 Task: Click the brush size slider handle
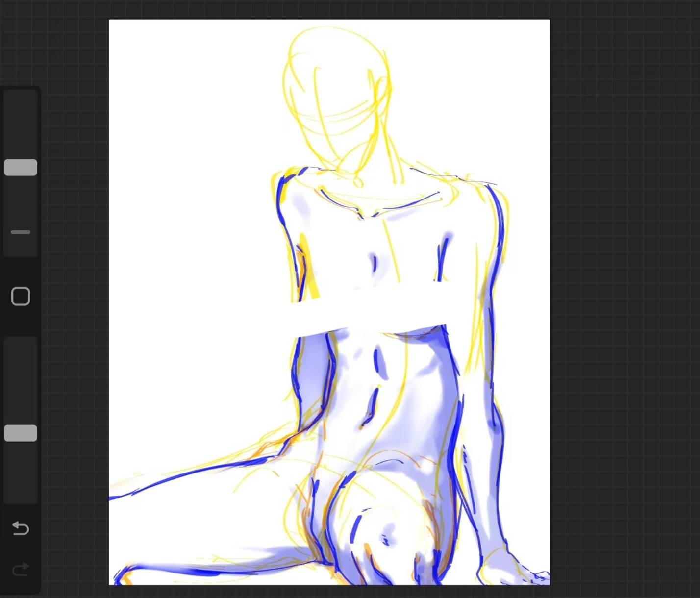[21, 167]
